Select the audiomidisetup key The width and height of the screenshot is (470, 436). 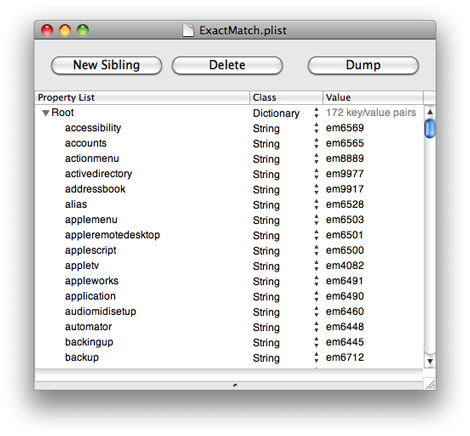101,312
